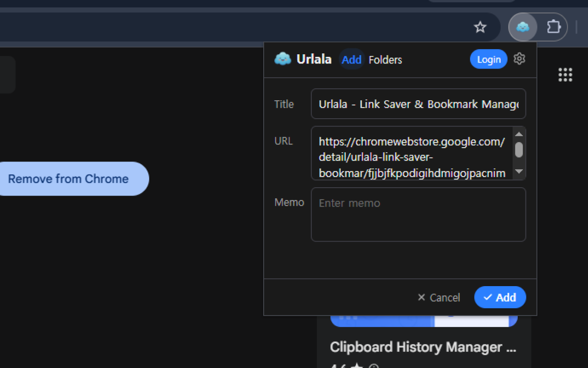
Task: Open the Google apps grid icon
Action: point(565,75)
